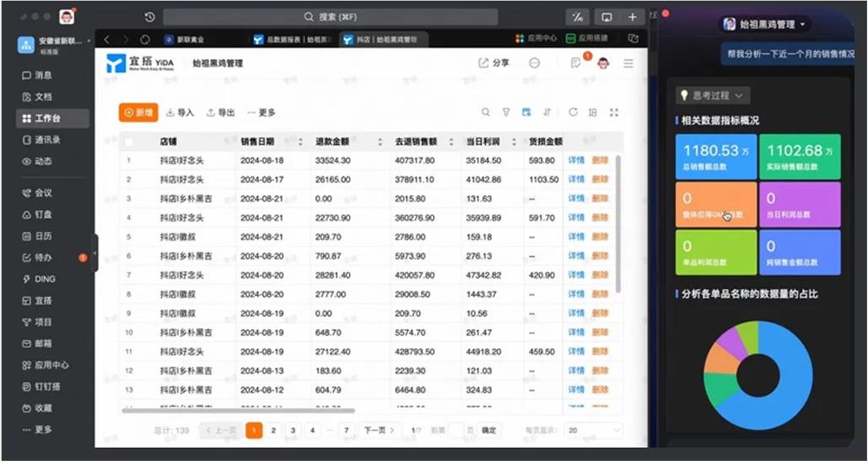Open 日历 calendar in the sidebar
The image size is (868, 461).
point(37,236)
